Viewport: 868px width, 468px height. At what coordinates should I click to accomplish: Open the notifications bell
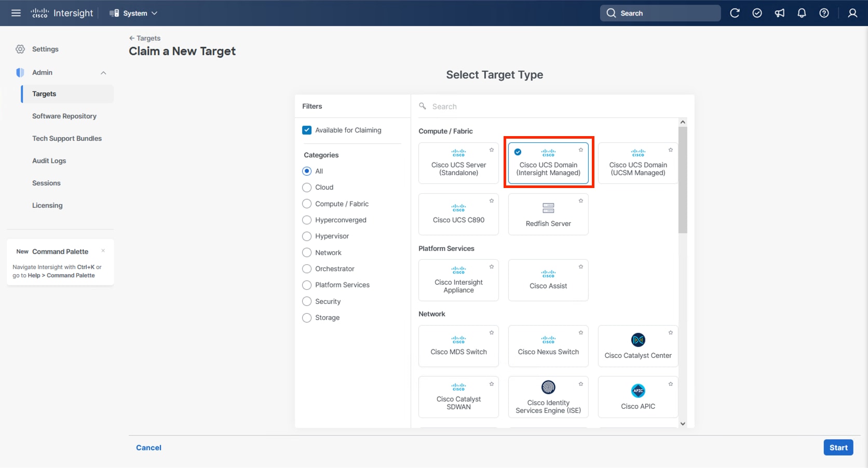pos(802,13)
